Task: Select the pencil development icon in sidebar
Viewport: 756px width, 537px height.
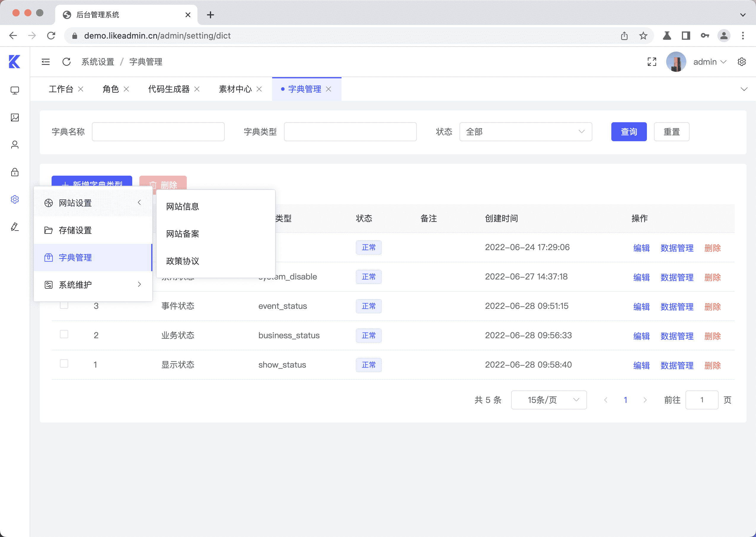Action: 15,227
